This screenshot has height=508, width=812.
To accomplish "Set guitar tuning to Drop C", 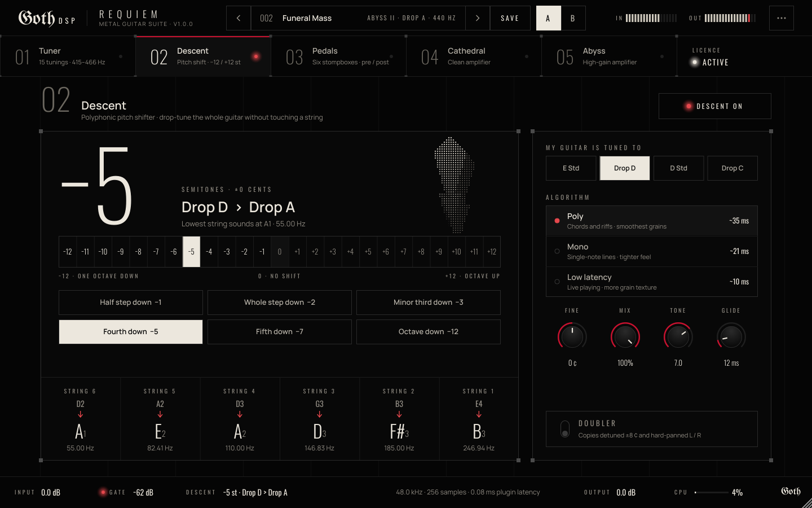I will click(x=732, y=168).
